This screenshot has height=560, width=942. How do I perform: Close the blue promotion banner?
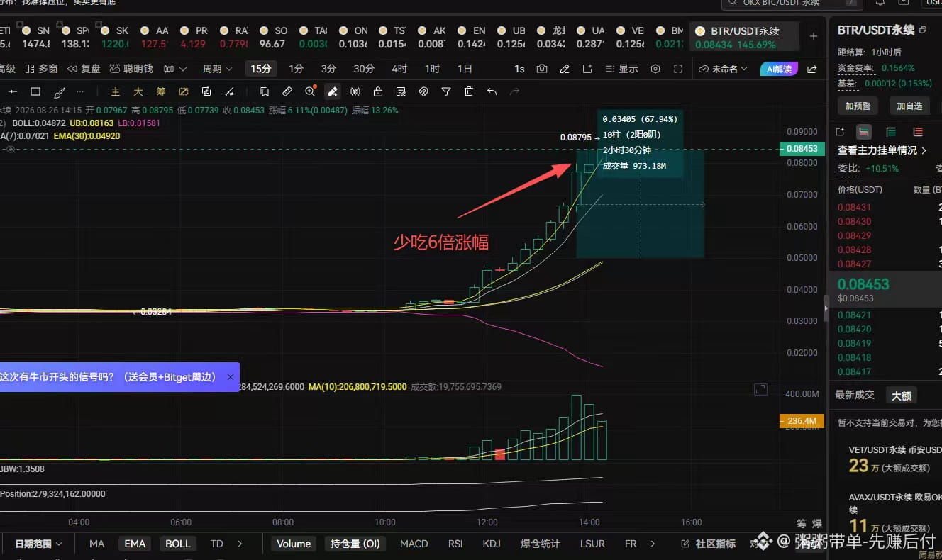(231, 377)
